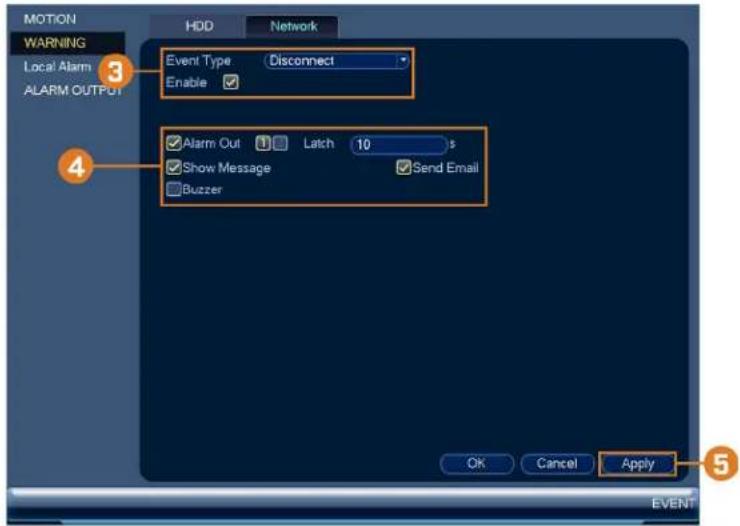Select the Network tab
Screen dimensions: 740x526
tap(293, 26)
